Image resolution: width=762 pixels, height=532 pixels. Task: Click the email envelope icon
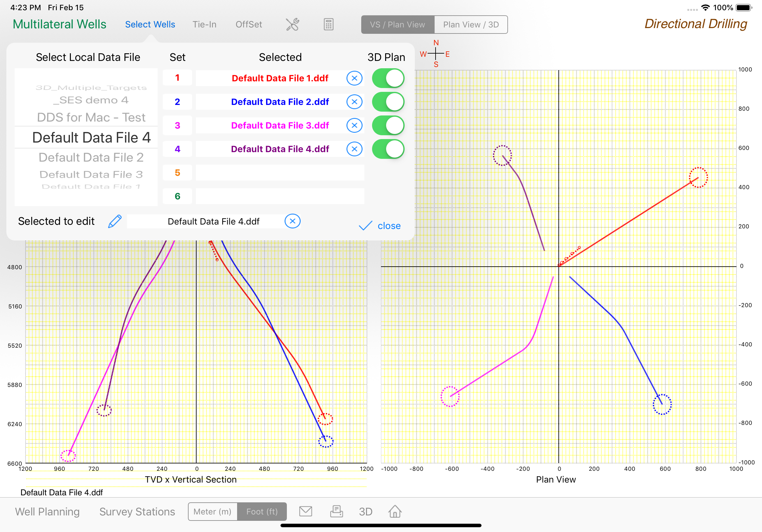click(305, 511)
